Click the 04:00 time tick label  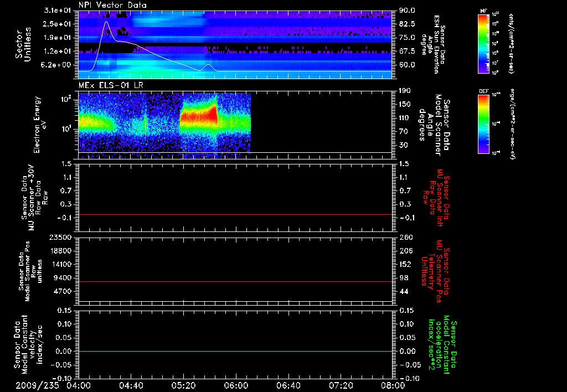click(x=79, y=385)
